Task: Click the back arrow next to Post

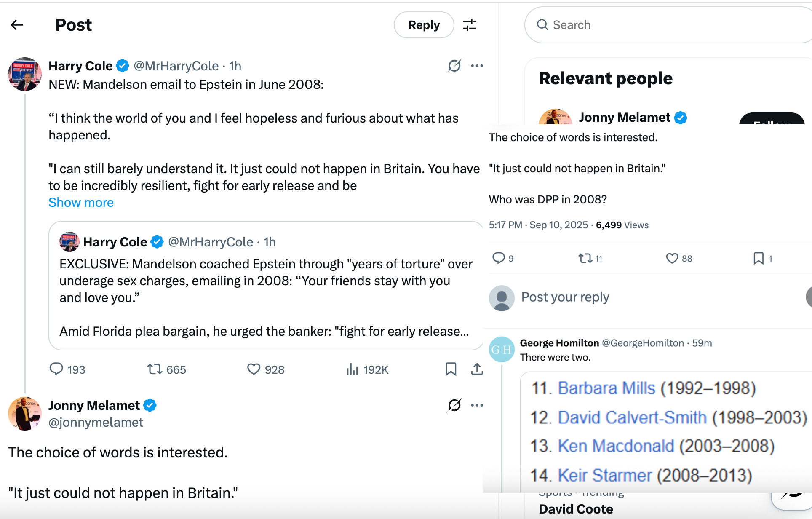Action: 17,25
